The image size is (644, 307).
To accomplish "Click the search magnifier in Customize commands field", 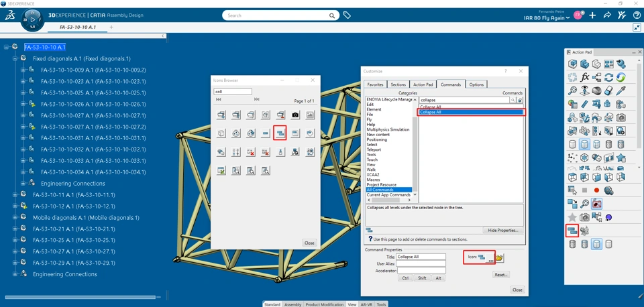I will click(x=513, y=100).
